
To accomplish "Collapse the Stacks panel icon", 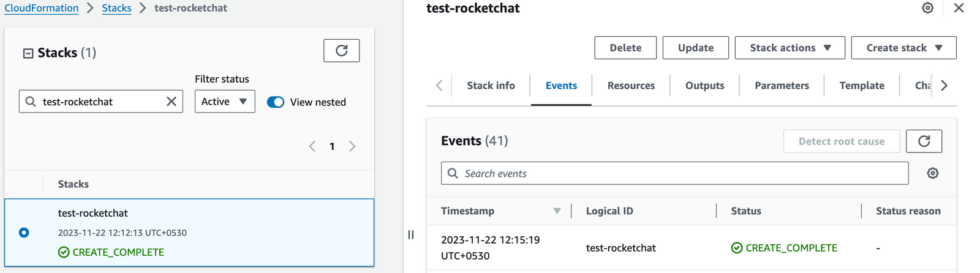I will (28, 53).
